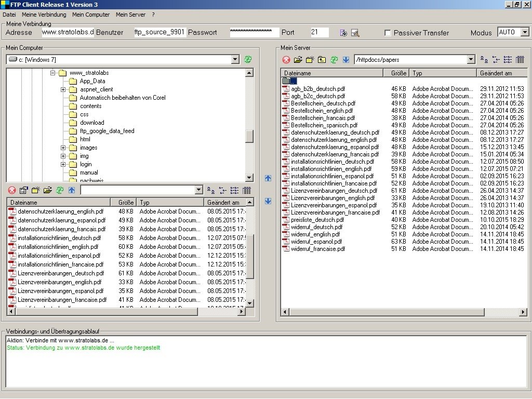
Task: Select preisliste_deutsch.pdf in server list
Action: click(317, 220)
